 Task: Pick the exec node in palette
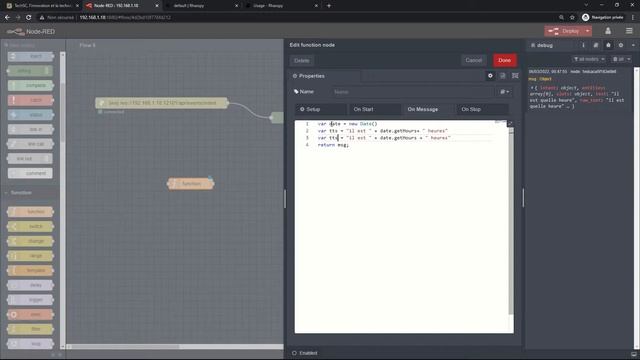click(x=30, y=315)
